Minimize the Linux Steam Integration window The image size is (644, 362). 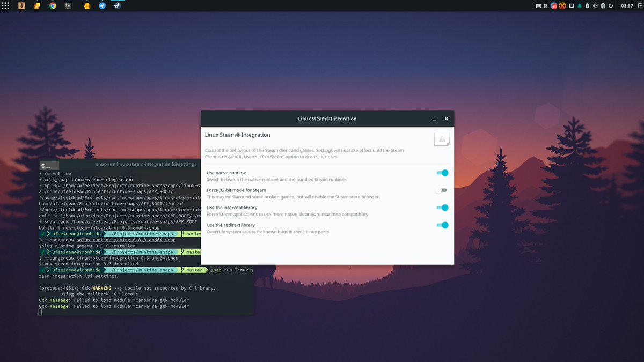[x=434, y=119]
